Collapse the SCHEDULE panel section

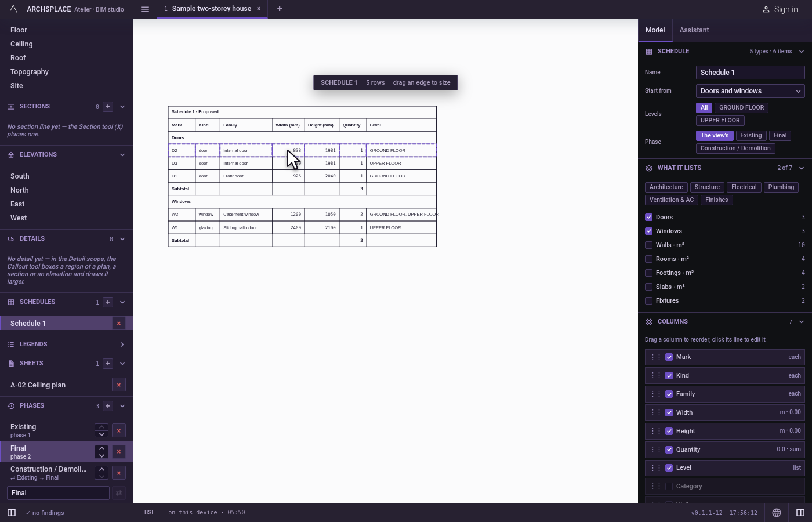[x=802, y=52]
